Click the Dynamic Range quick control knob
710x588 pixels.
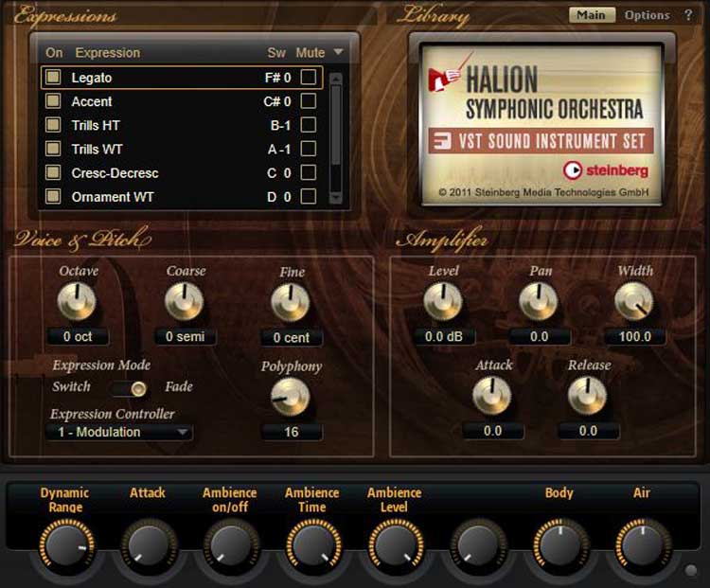pyautogui.click(x=66, y=545)
